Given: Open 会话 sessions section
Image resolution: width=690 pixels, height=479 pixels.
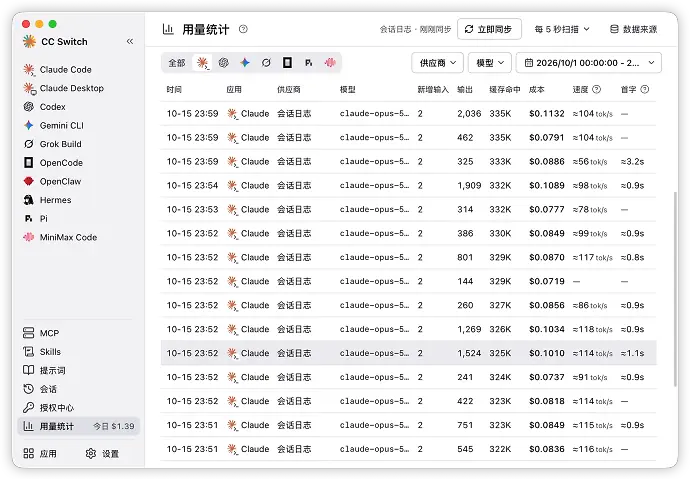Looking at the screenshot, I should coord(40,389).
